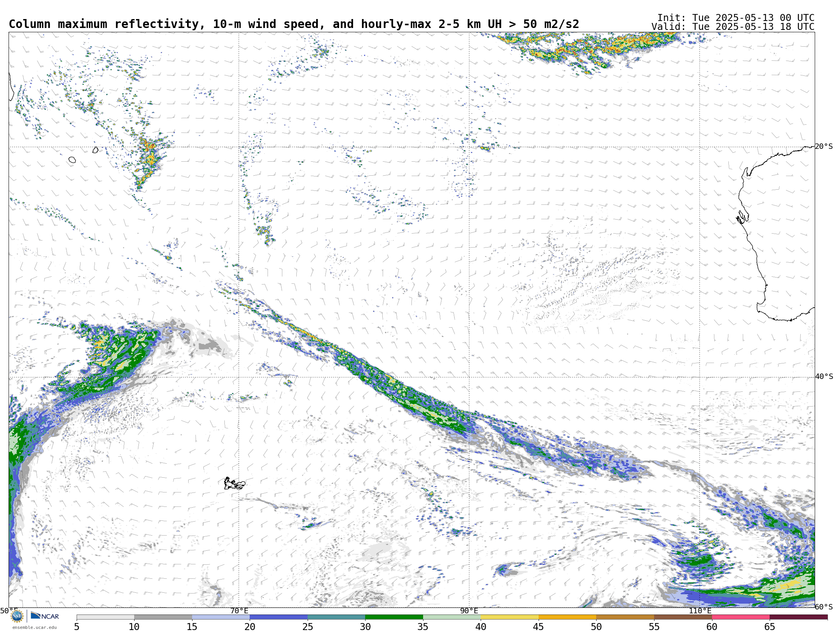Image resolution: width=840 pixels, height=632 pixels.
Task: Click the colorbar tick label 25
Action: click(308, 627)
